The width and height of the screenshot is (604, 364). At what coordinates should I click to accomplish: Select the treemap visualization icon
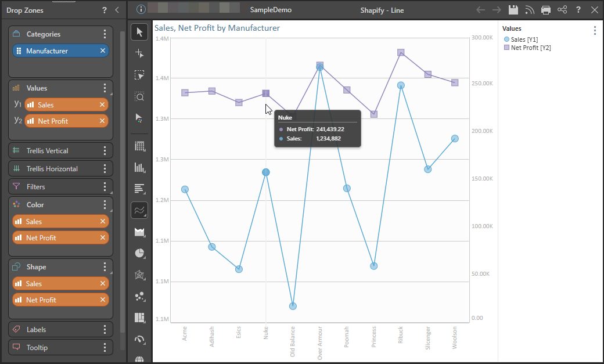point(139,318)
